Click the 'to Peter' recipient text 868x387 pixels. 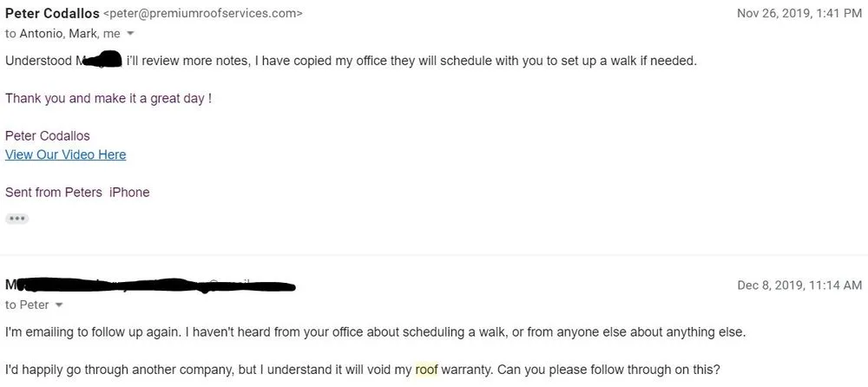[x=27, y=305]
